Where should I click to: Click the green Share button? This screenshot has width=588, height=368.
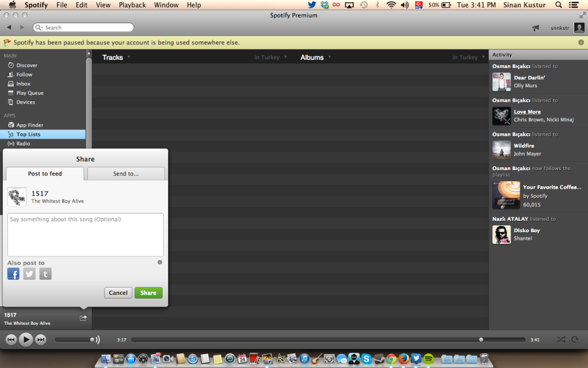point(148,293)
